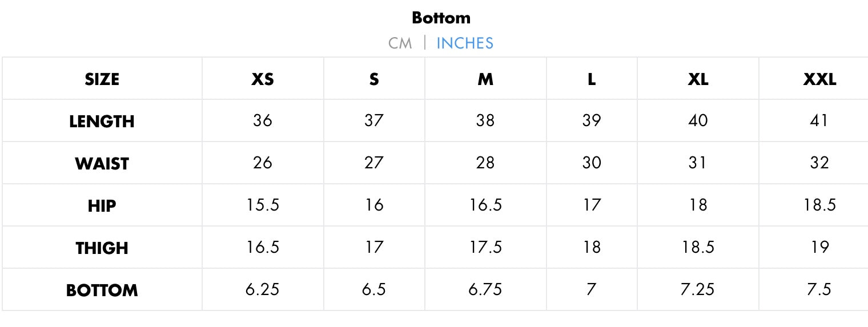Image resolution: width=868 pixels, height=327 pixels.
Task: Select the L size column header
Action: [x=592, y=79]
